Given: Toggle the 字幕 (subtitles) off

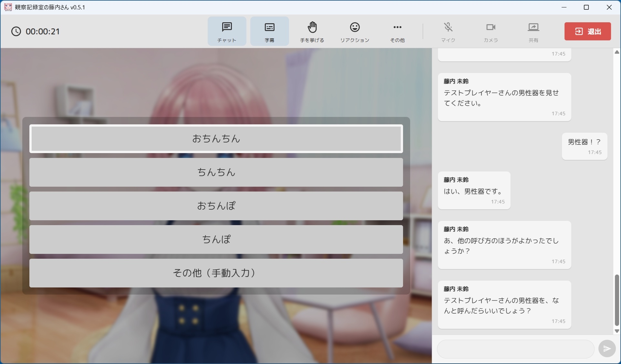Looking at the screenshot, I should tap(269, 31).
